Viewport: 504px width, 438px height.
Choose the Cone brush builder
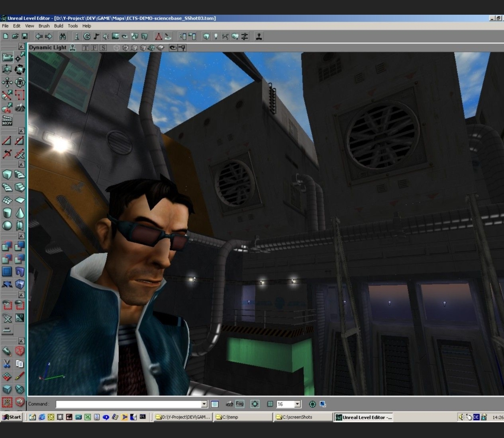coord(20,213)
